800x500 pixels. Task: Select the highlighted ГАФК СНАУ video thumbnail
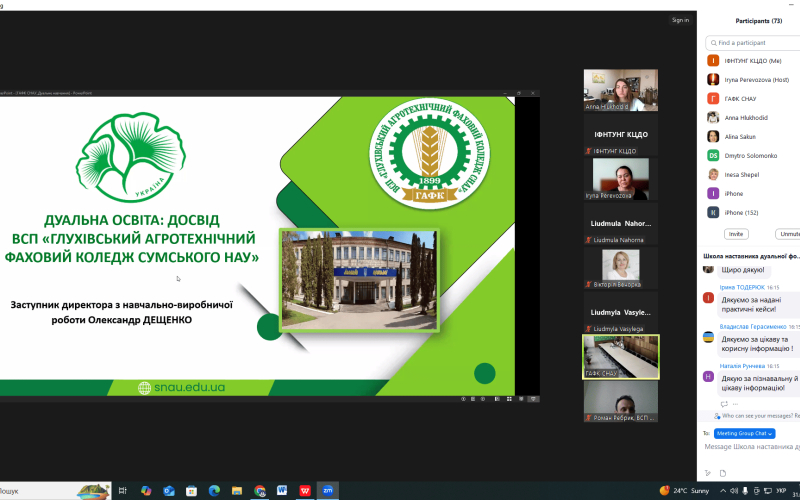click(x=620, y=357)
